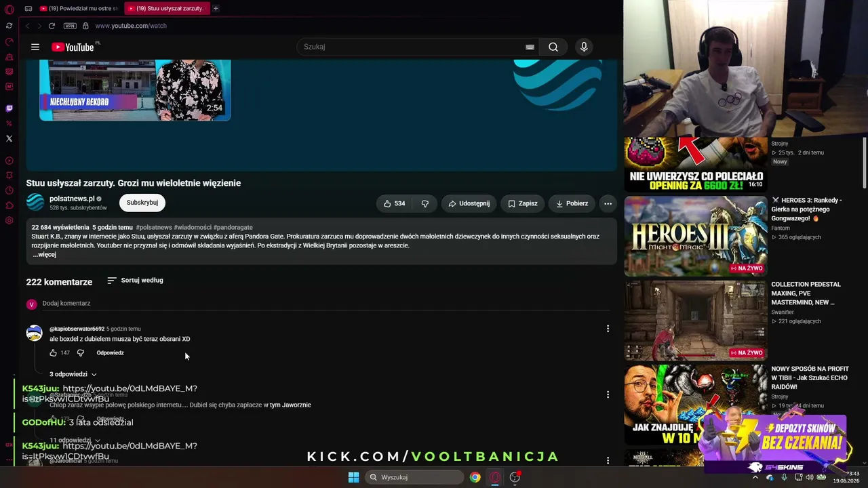This screenshot has width=868, height=488.
Task: Like the kapiobserwator6692 comment
Action: pos(53,353)
